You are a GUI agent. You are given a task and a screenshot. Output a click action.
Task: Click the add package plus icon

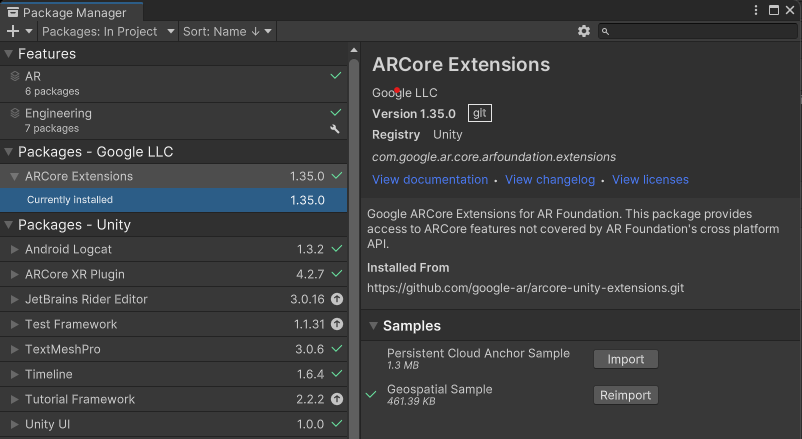click(13, 31)
